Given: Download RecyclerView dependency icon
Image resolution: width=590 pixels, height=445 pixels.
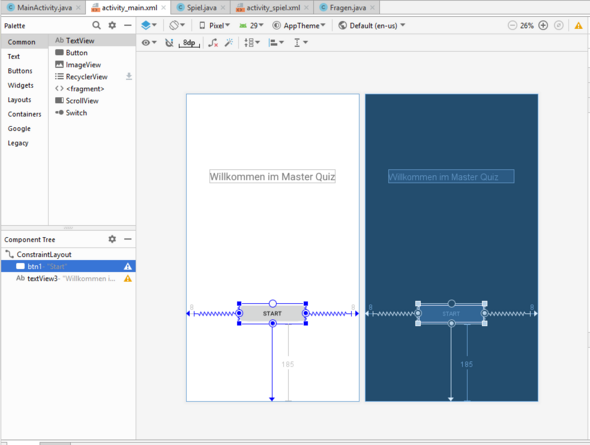Looking at the screenshot, I should (x=129, y=76).
